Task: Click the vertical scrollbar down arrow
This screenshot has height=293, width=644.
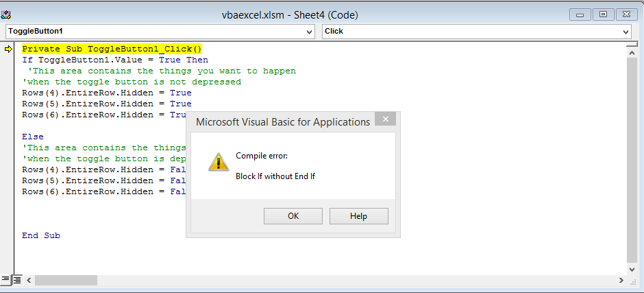Action: (632, 270)
